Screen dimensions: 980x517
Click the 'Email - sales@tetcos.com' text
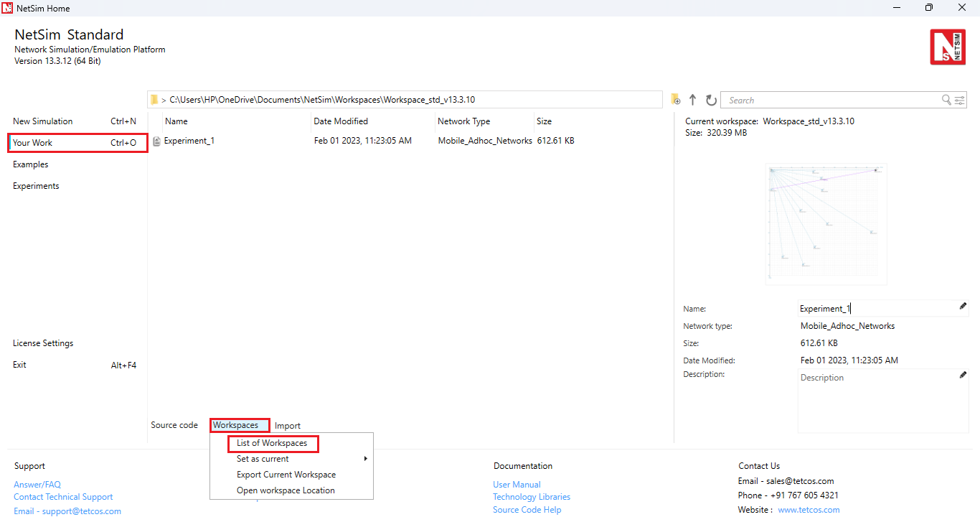tap(786, 481)
